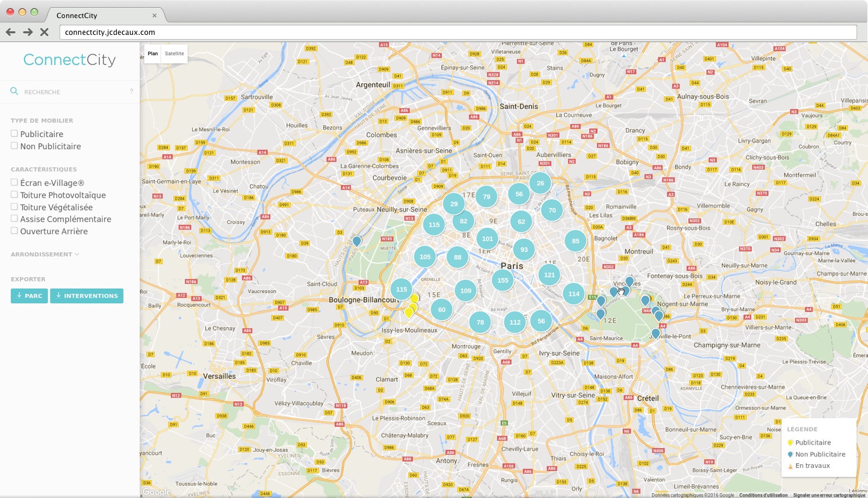Enable the Non Publicitaire checkbox

[x=14, y=146]
